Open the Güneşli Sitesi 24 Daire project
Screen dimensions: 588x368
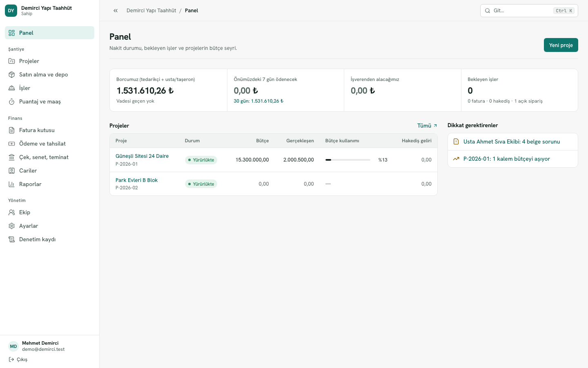pos(142,156)
